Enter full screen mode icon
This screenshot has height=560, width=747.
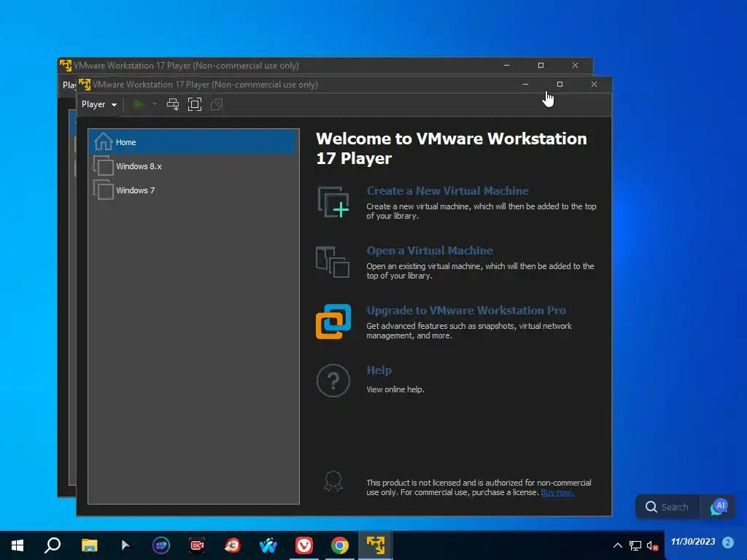195,104
